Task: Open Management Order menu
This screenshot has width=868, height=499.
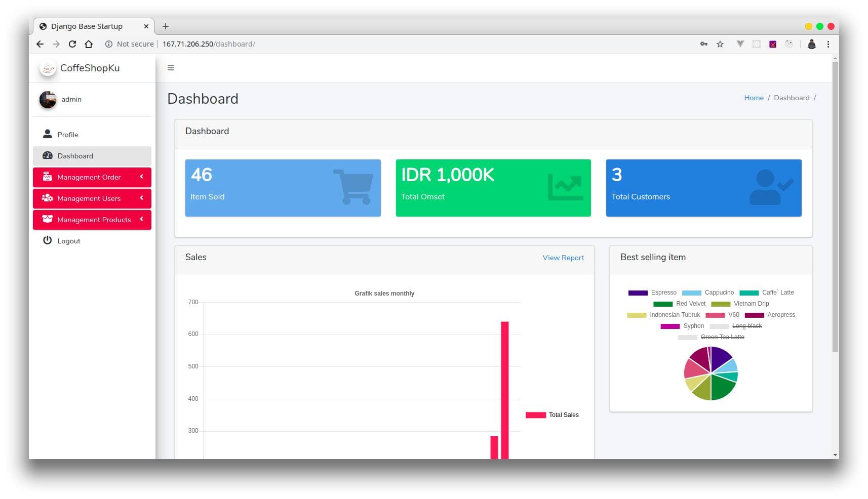Action: click(x=92, y=177)
